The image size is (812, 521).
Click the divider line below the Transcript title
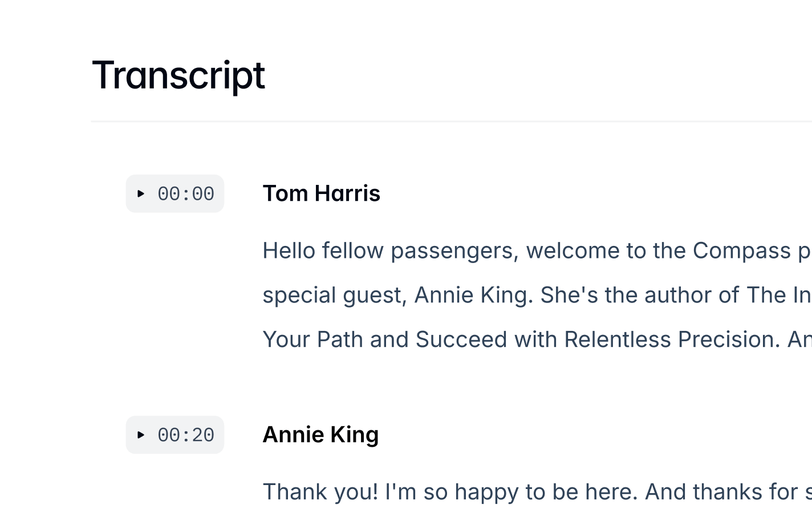pos(452,121)
